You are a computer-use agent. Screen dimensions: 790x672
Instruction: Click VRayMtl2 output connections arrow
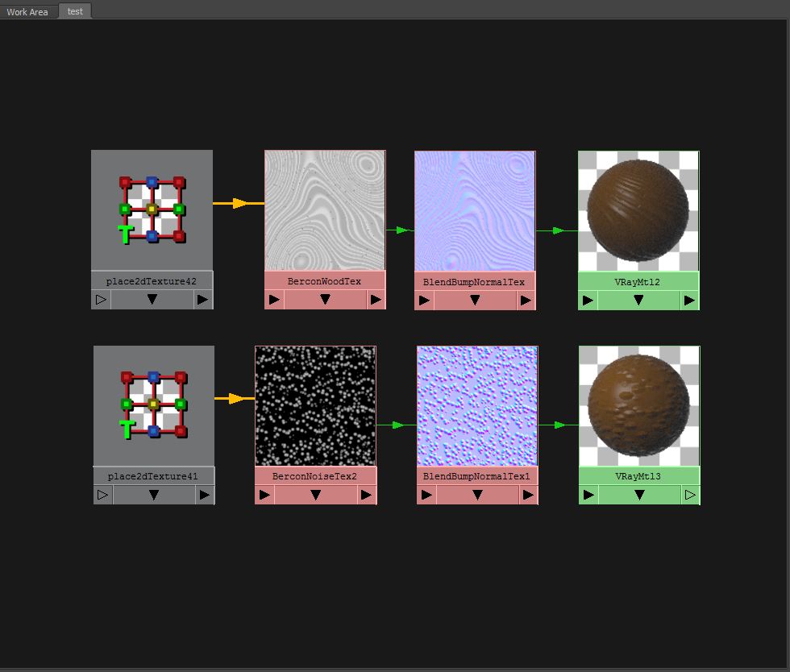(x=690, y=301)
